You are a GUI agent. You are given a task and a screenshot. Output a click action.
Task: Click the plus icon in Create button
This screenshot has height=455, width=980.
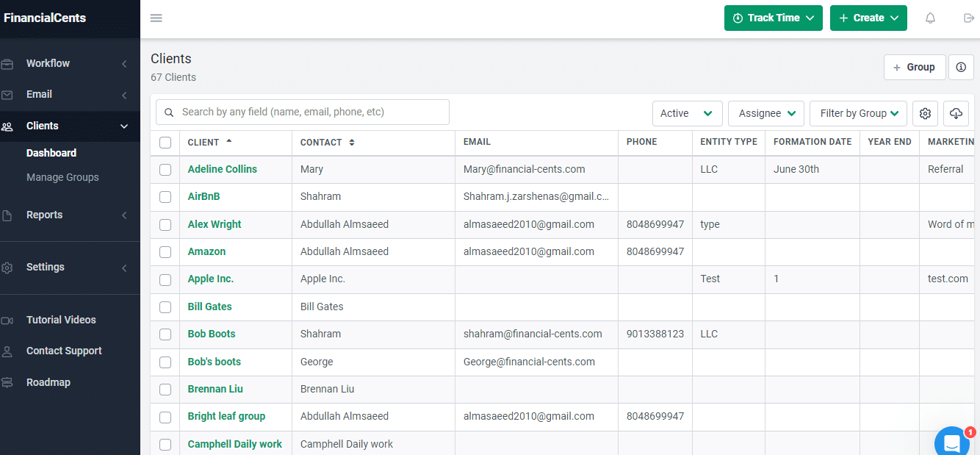point(843,18)
